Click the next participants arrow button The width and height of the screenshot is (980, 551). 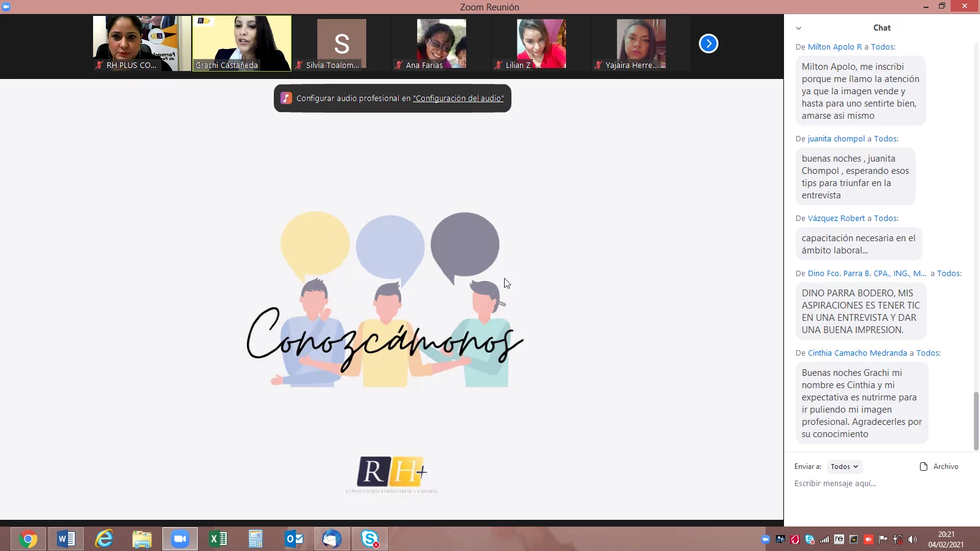pos(708,43)
